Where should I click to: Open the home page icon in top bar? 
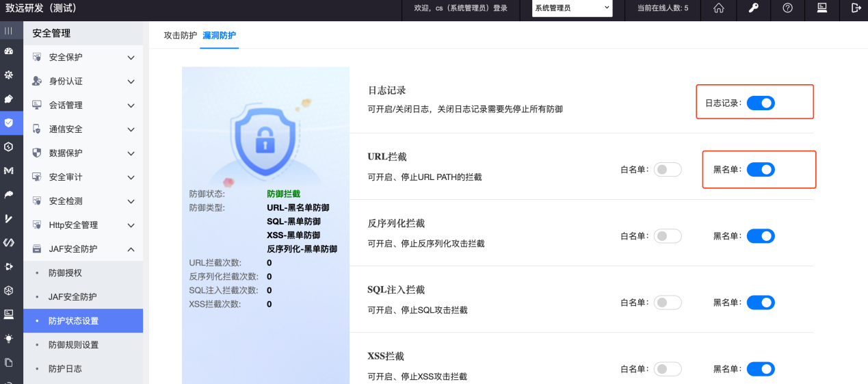coord(719,8)
